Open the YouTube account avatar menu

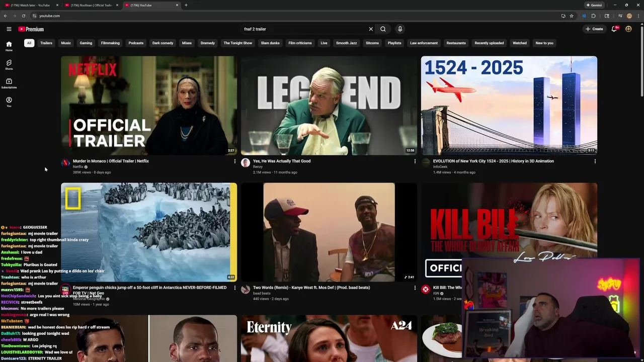[x=628, y=29]
